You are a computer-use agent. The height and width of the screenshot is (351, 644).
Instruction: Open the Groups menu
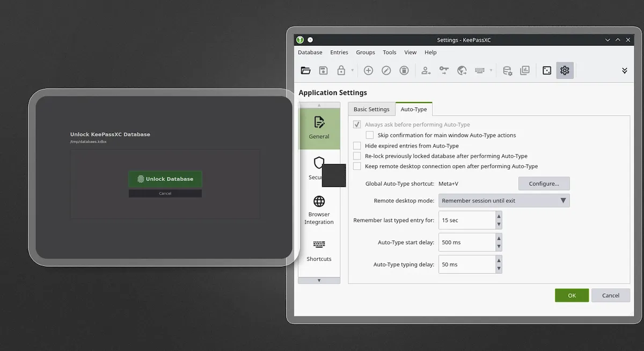click(365, 53)
